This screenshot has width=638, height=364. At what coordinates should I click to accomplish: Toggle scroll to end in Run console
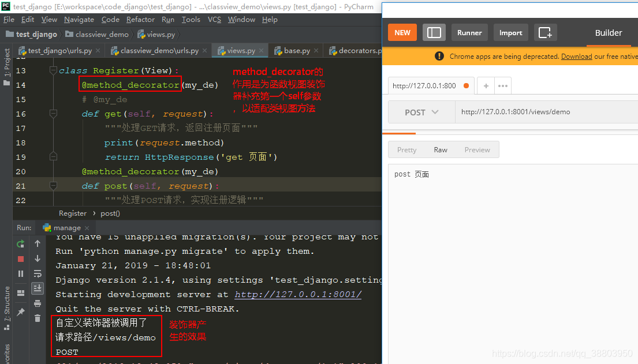38,288
